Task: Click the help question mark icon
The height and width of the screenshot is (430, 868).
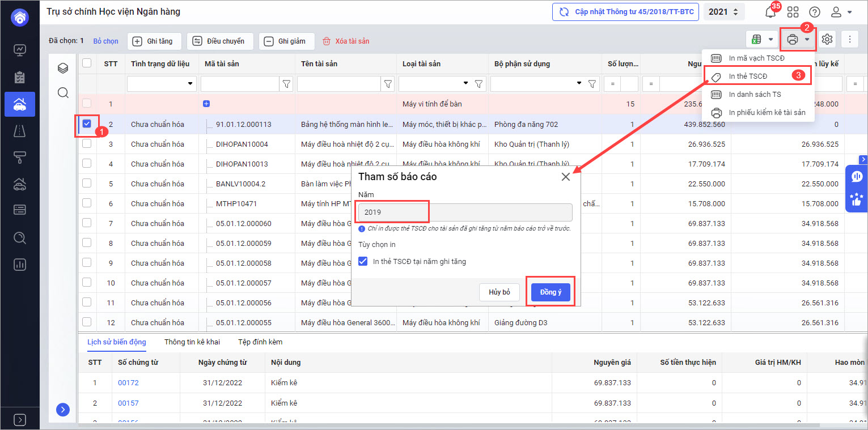Action: [815, 12]
